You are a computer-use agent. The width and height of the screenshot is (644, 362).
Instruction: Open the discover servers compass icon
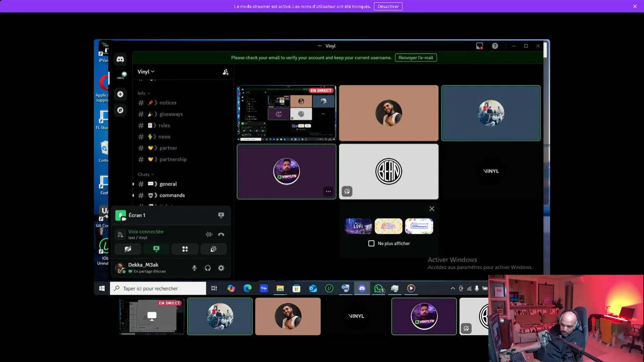click(x=120, y=110)
